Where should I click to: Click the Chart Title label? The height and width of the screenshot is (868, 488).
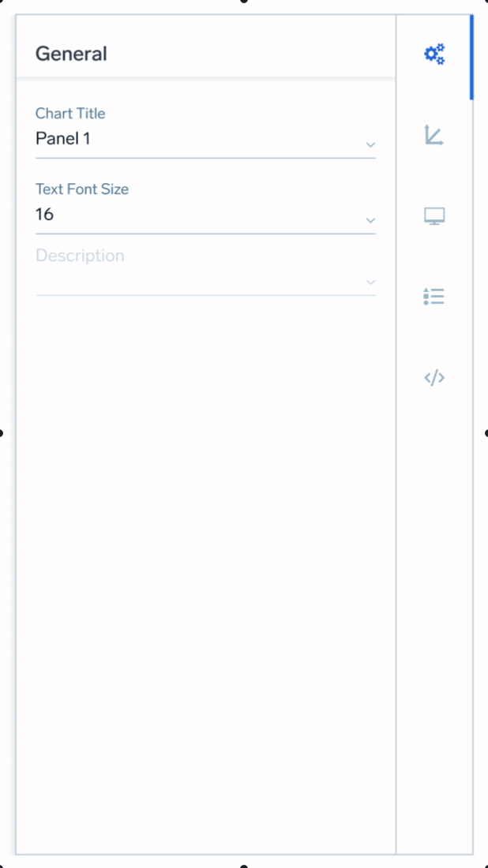point(70,114)
